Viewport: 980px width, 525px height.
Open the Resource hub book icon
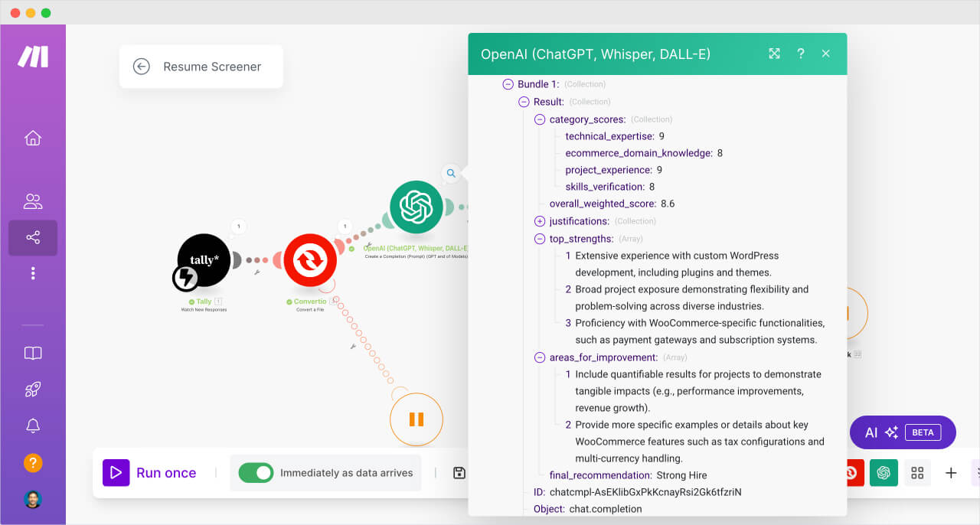(x=33, y=354)
